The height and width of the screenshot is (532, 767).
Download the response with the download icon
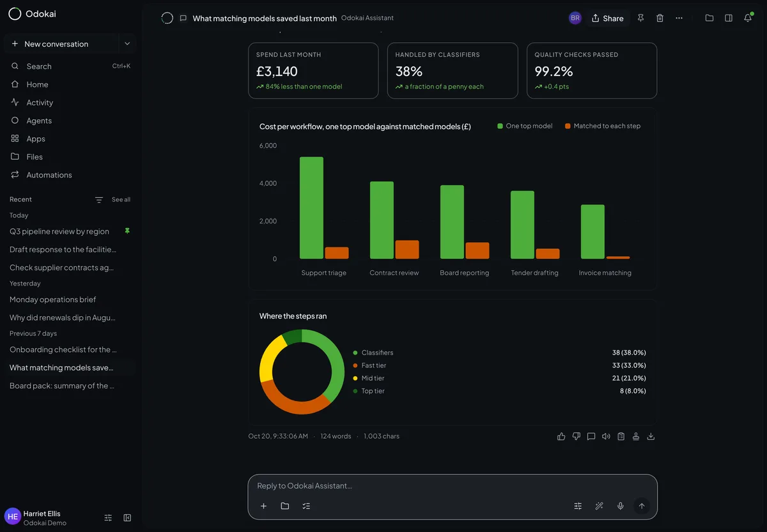tap(651, 436)
